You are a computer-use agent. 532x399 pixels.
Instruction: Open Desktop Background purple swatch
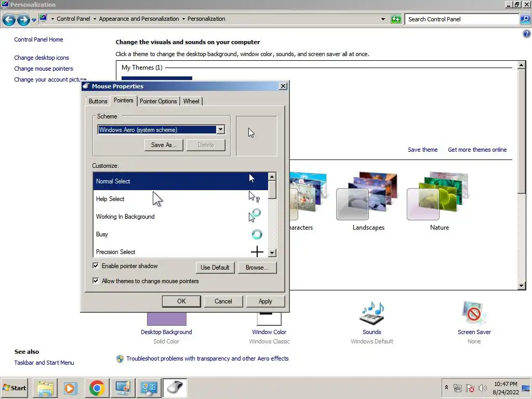[x=167, y=319]
